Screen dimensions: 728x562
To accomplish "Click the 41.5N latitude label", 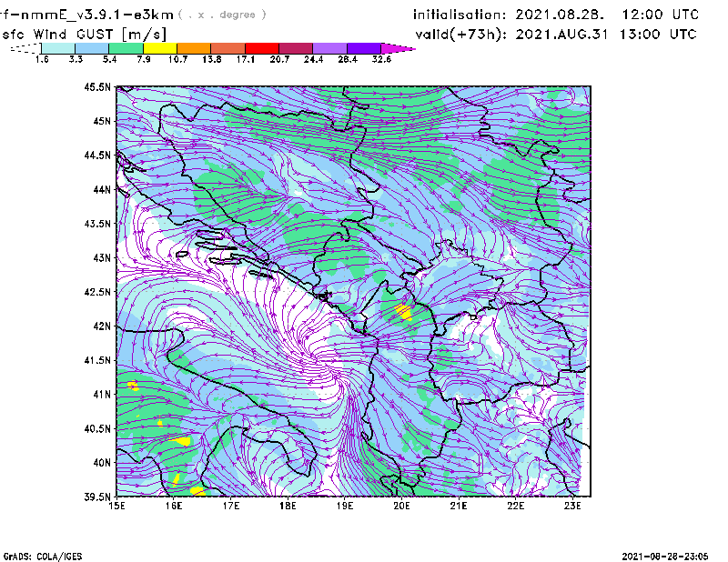I will coord(97,360).
